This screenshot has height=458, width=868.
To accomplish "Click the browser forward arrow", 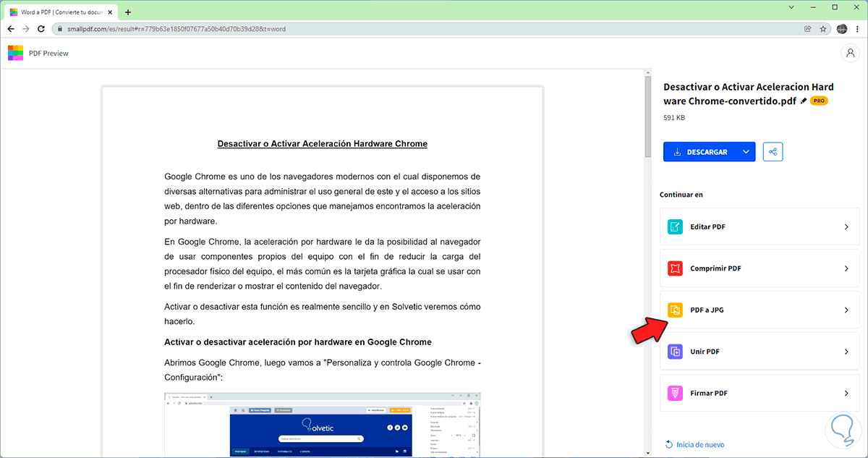I will point(26,29).
